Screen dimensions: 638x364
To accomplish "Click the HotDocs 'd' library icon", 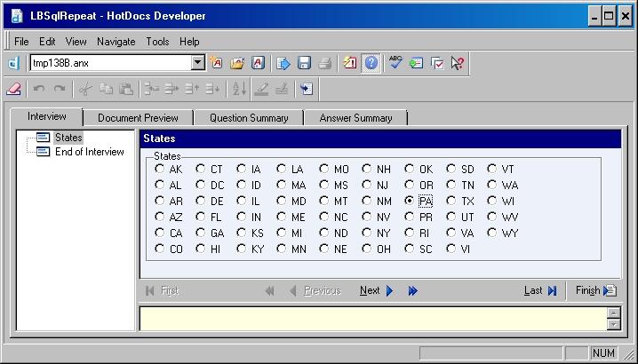I will [14, 63].
